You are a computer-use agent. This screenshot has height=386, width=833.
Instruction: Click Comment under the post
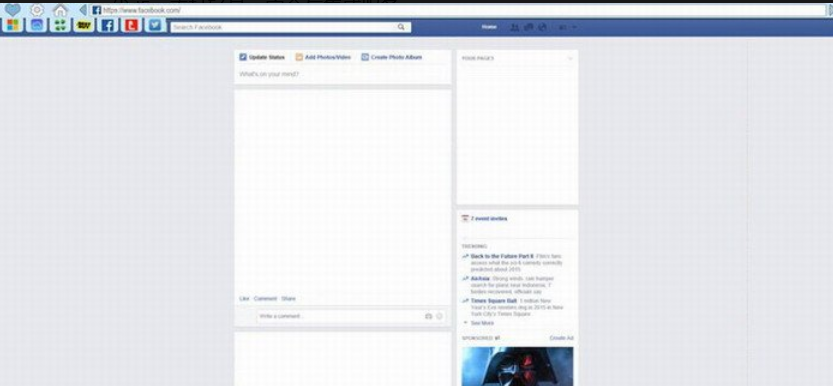(265, 298)
